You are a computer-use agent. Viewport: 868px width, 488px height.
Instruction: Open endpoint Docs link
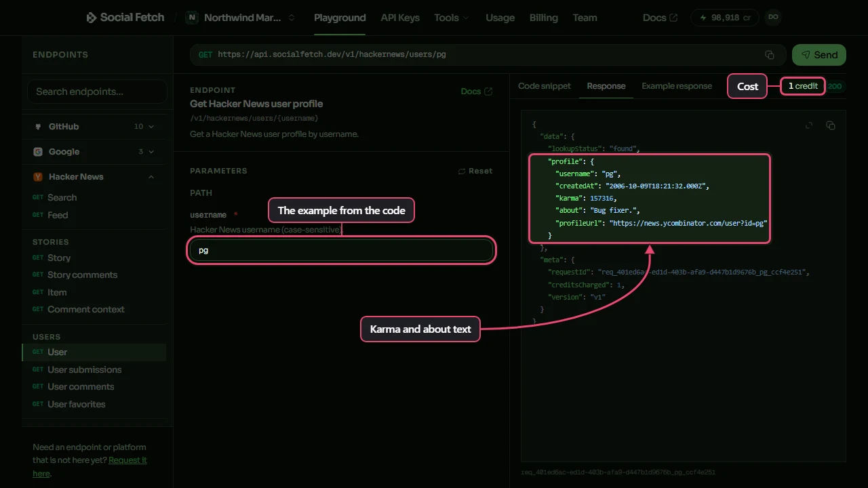coord(477,91)
